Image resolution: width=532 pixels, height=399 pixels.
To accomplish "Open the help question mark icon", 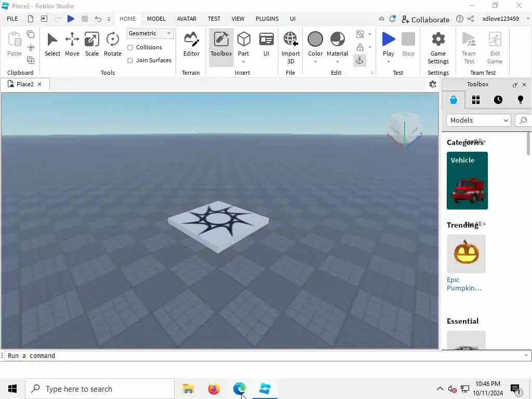I will pos(460,19).
